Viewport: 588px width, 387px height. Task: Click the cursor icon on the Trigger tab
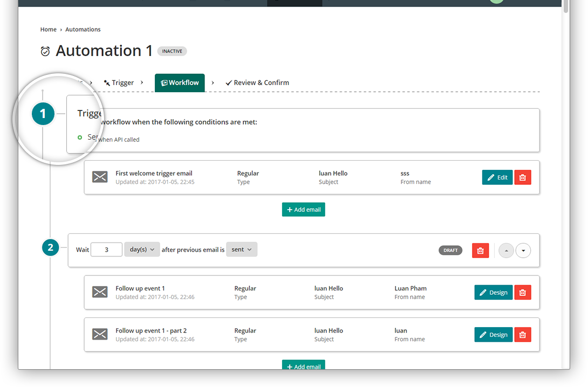[107, 83]
